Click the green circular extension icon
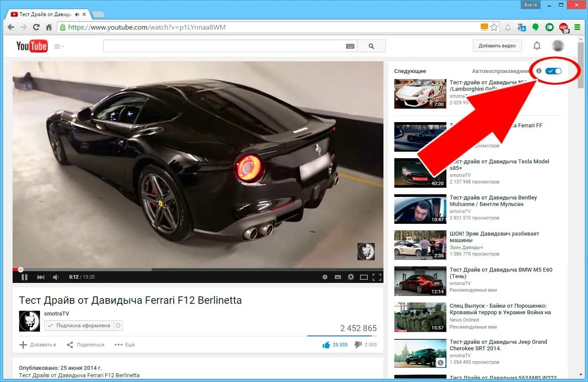The width and height of the screenshot is (588, 382). [x=549, y=27]
